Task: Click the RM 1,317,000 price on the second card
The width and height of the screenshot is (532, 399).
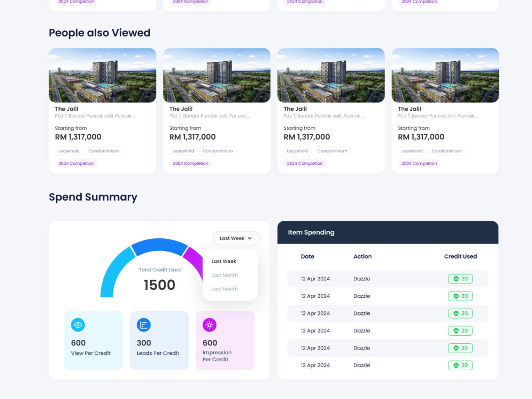Action: (193, 137)
